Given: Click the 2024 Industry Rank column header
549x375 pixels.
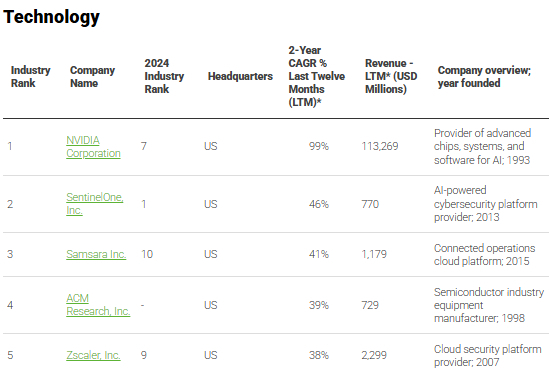Looking at the screenshot, I should (164, 76).
